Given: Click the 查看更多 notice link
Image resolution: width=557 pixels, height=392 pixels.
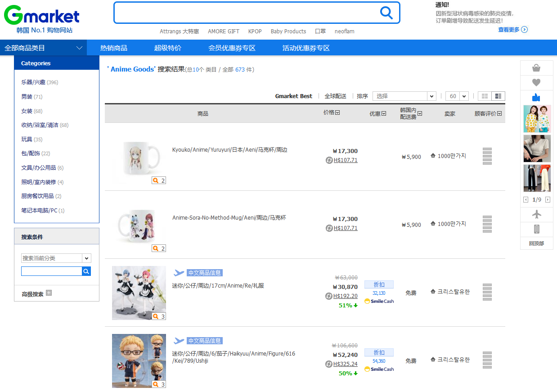Looking at the screenshot, I should 512,30.
